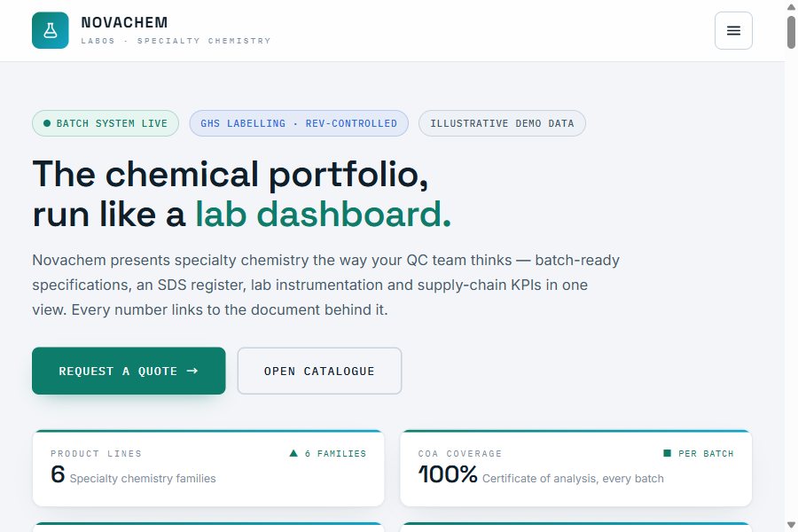Click the scrollbar down arrow
798x532 pixels.
point(791,525)
